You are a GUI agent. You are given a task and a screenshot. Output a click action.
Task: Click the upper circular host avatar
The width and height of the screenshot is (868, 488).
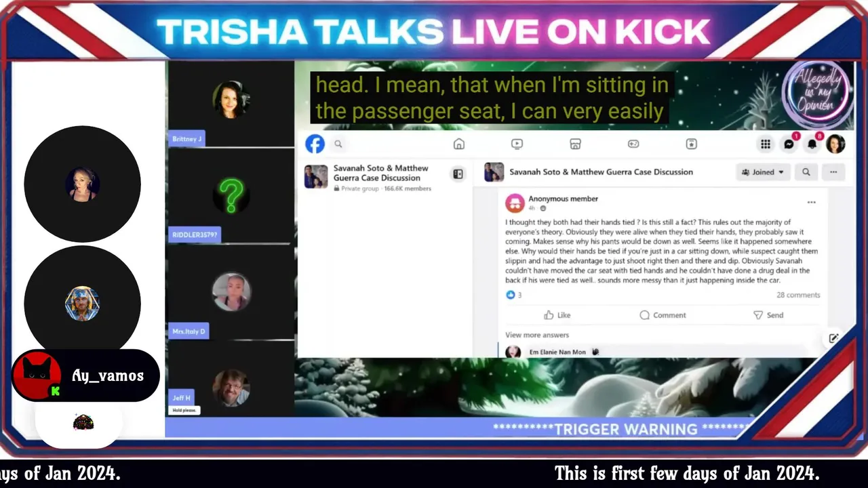pyautogui.click(x=82, y=184)
